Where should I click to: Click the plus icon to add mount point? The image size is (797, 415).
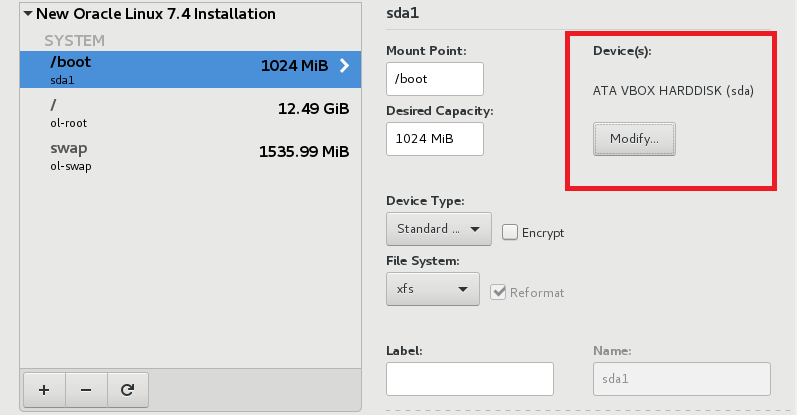43,390
